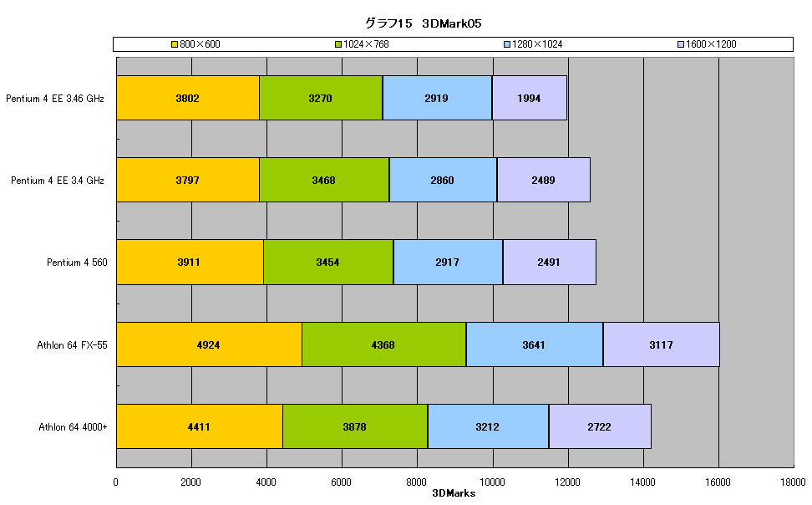Click the green segment labeled 3878
Viewport: 812px width, 505px height.
point(355,426)
